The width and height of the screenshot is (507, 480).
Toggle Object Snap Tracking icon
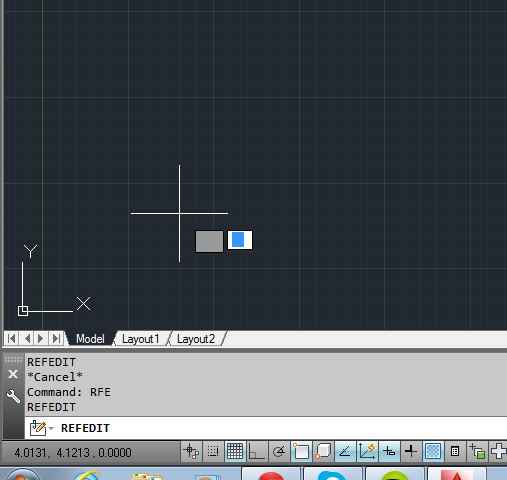click(x=345, y=452)
